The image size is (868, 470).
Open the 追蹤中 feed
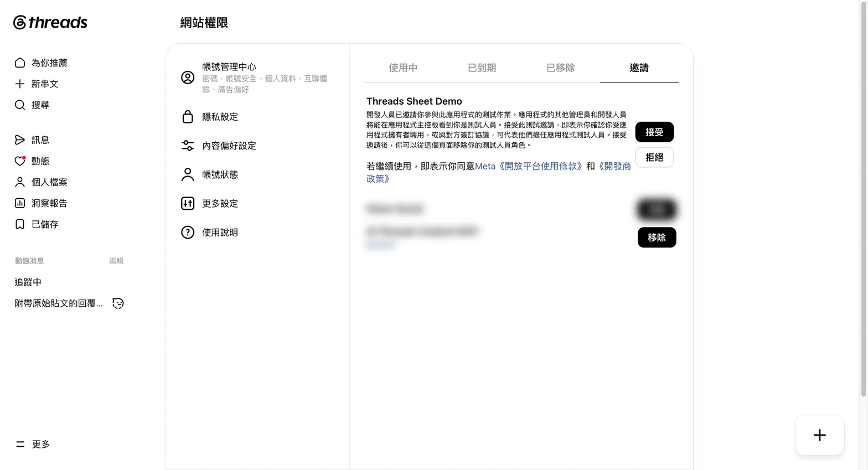(28, 282)
